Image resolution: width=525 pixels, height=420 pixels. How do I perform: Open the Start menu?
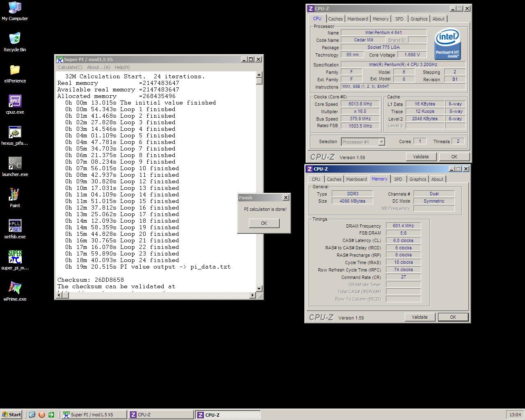[11, 415]
